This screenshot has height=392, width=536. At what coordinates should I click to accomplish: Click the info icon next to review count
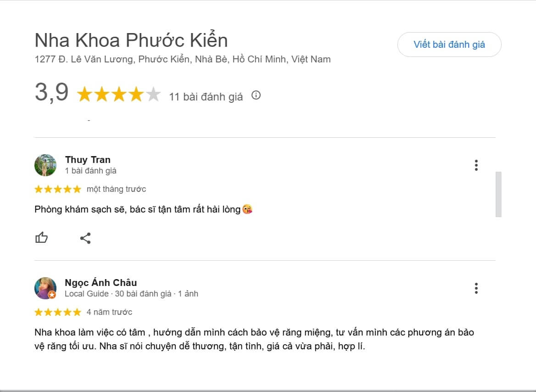click(x=256, y=96)
